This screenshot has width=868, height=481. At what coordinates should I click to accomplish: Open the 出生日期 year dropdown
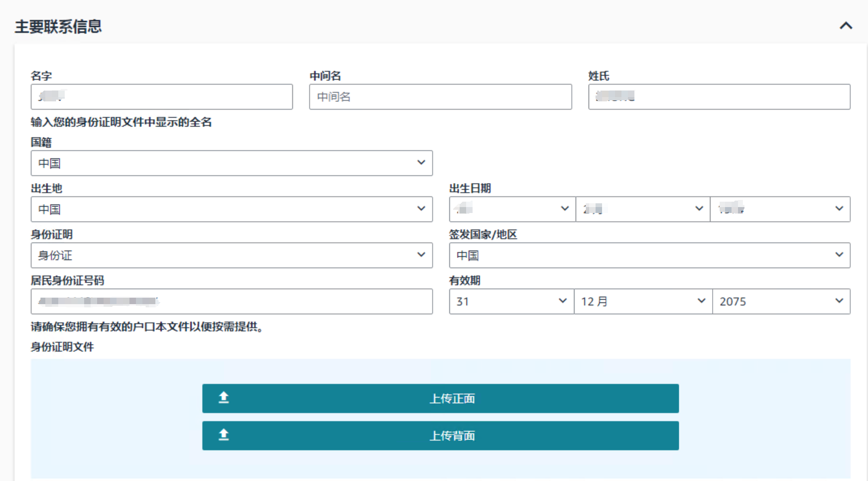pos(780,209)
